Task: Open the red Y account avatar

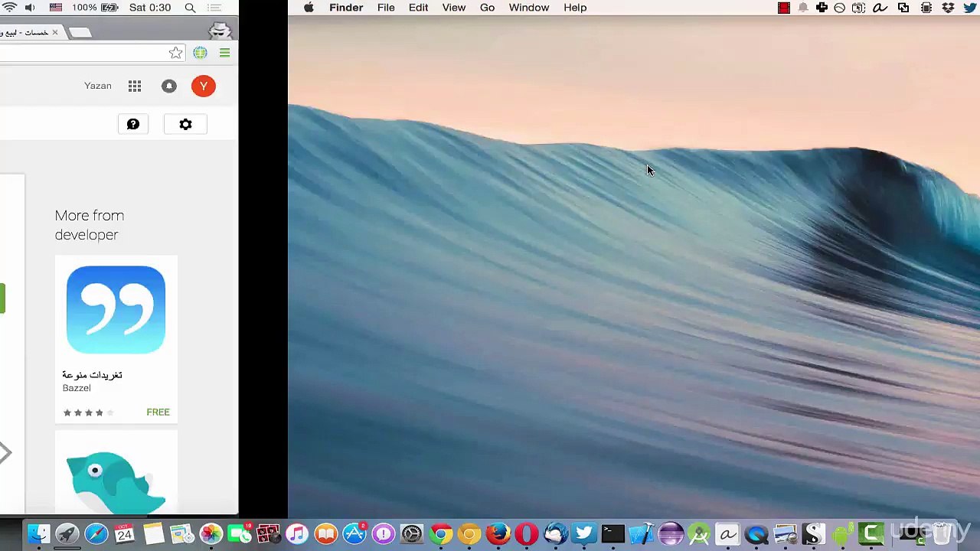Action: pos(204,86)
